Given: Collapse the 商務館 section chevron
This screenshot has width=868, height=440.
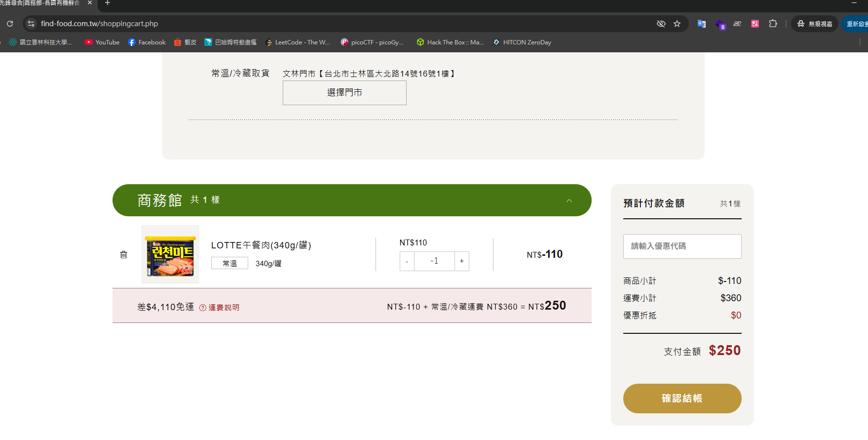Looking at the screenshot, I should pos(569,200).
